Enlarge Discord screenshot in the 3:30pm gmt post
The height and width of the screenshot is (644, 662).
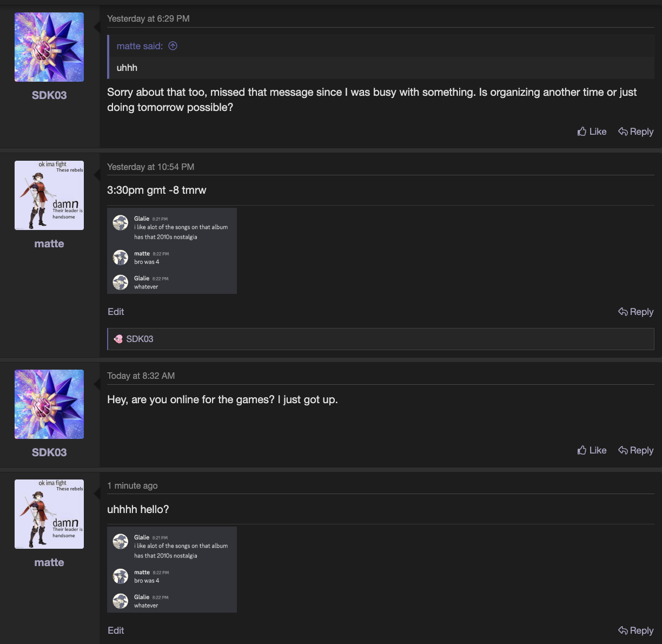pos(172,251)
